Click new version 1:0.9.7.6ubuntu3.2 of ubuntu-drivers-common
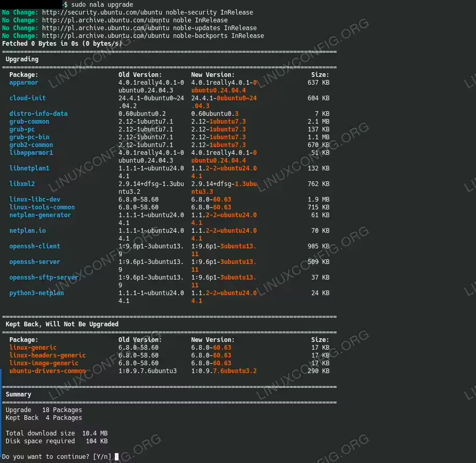 (x=224, y=371)
